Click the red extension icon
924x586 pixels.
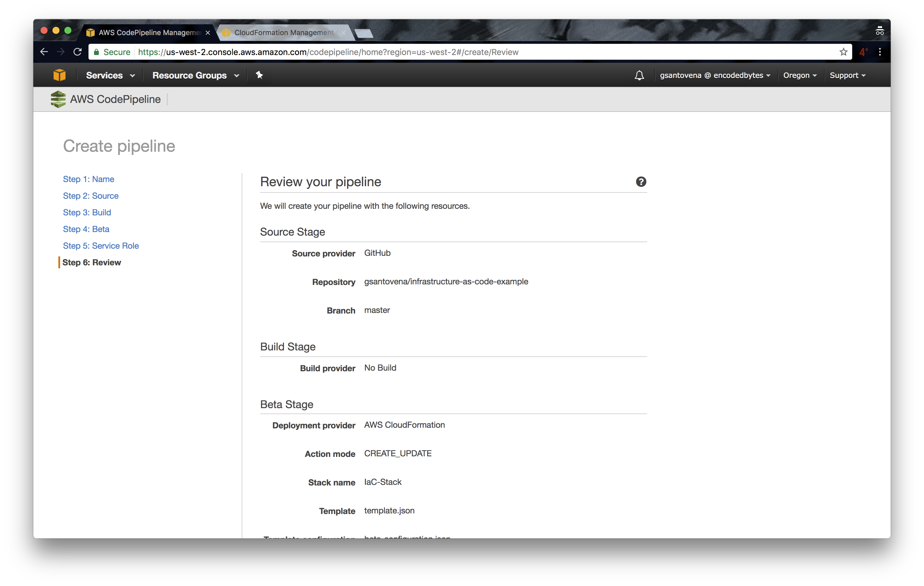click(863, 52)
